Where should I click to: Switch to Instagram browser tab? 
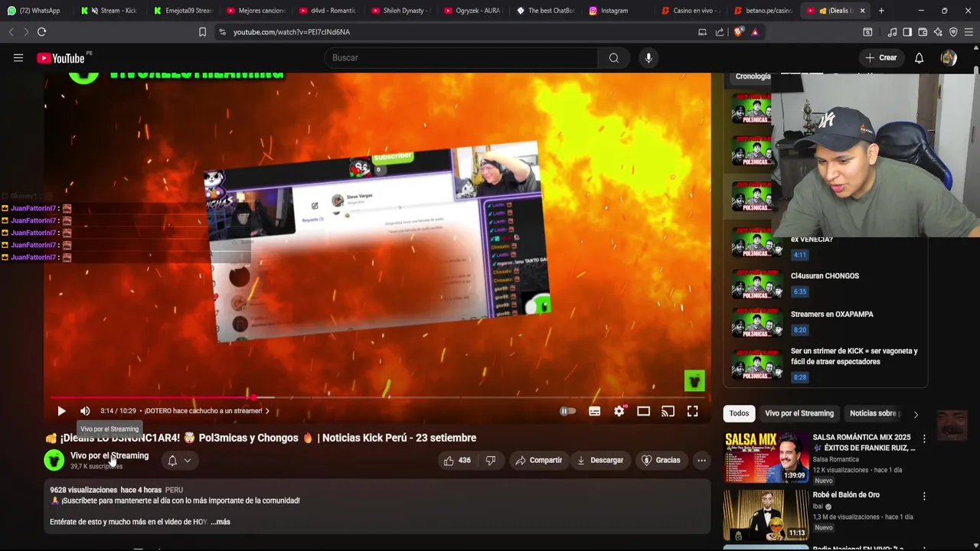(x=617, y=11)
